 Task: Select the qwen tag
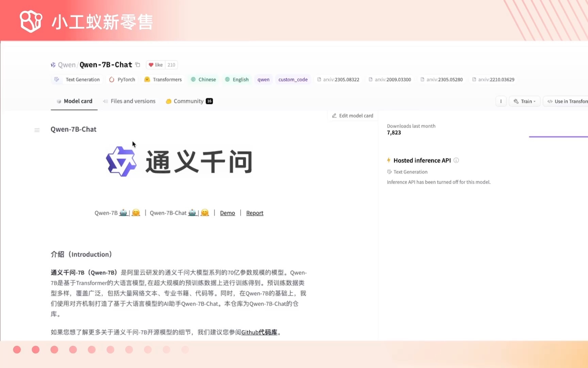(x=263, y=79)
